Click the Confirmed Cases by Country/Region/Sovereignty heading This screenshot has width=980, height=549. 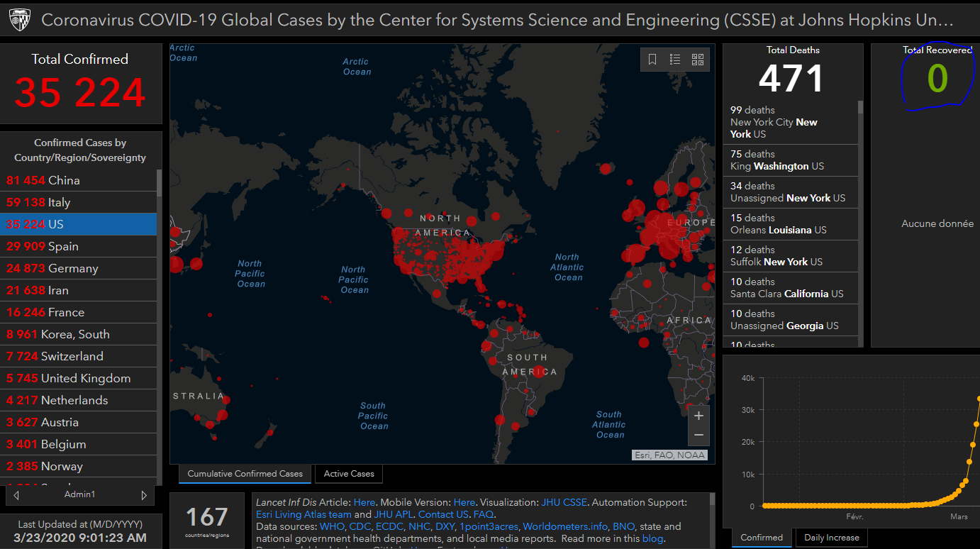click(x=80, y=150)
